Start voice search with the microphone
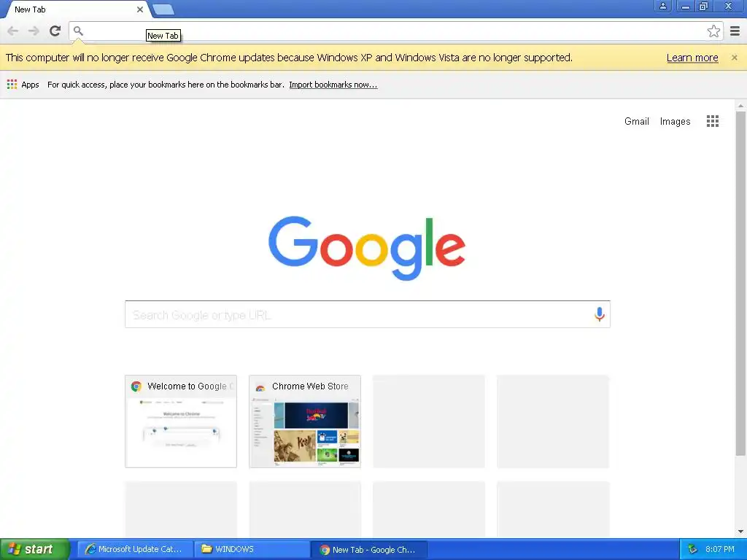Viewport: 747px width, 560px height. pos(600,314)
